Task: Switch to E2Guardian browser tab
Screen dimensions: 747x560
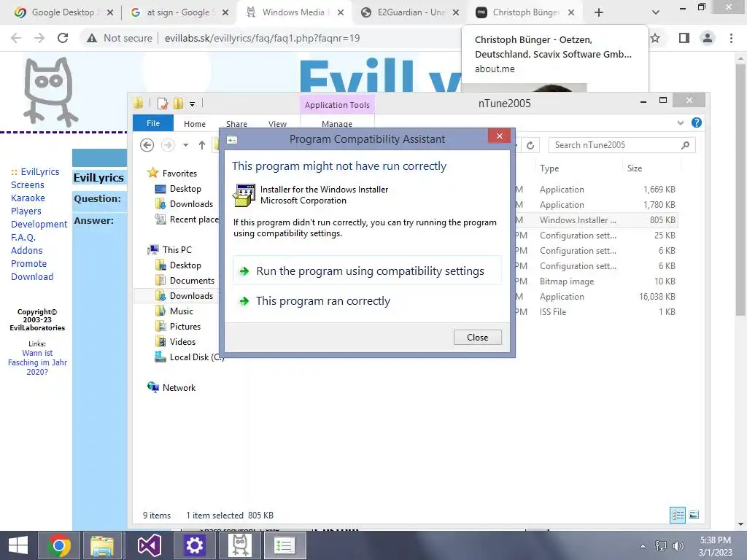Action: tap(410, 12)
